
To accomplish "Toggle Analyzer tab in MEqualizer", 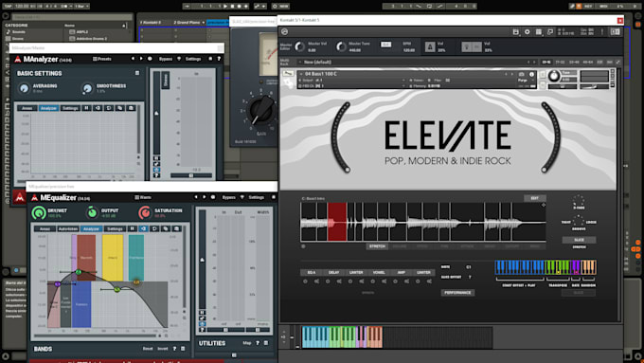I will click(x=91, y=228).
